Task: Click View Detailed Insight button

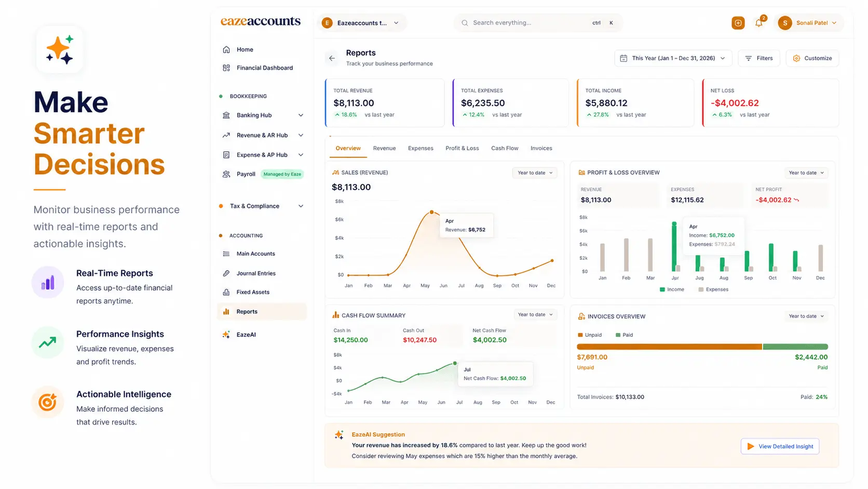Action: tap(780, 446)
